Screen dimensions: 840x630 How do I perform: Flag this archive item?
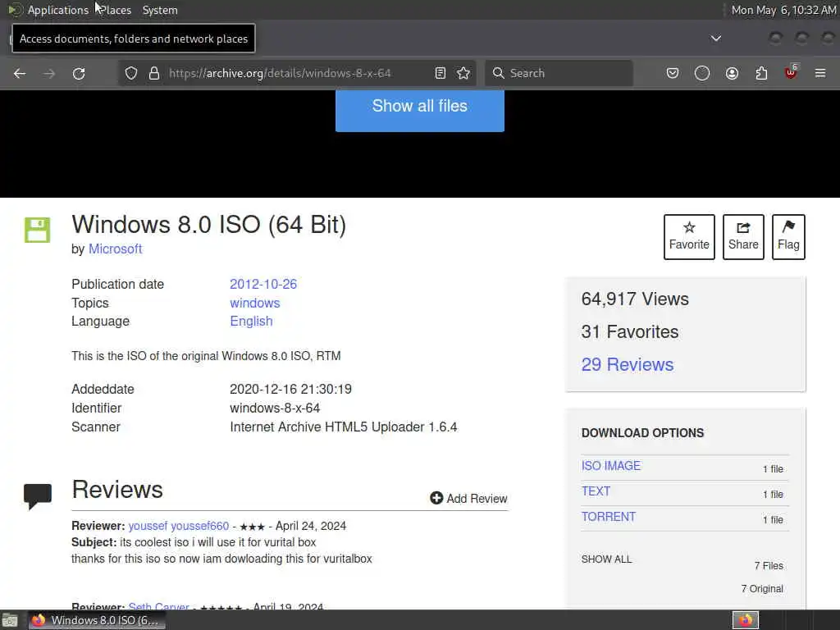click(x=788, y=237)
